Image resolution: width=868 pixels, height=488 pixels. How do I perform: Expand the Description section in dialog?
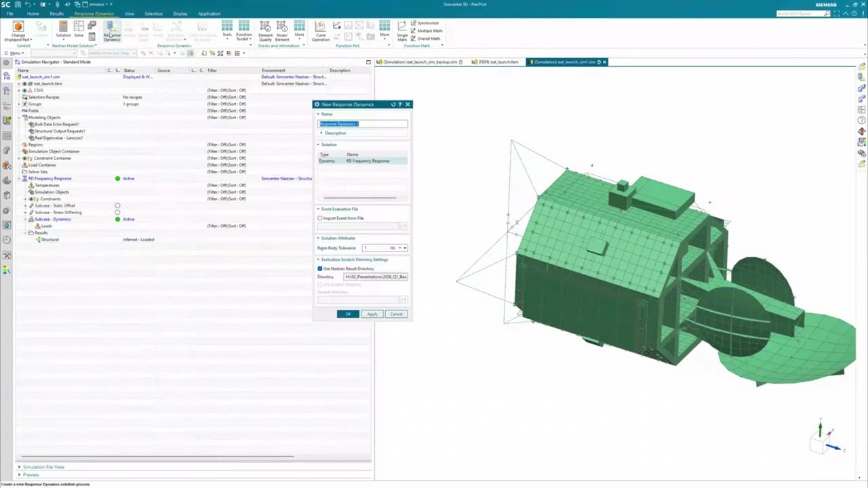[x=321, y=133]
